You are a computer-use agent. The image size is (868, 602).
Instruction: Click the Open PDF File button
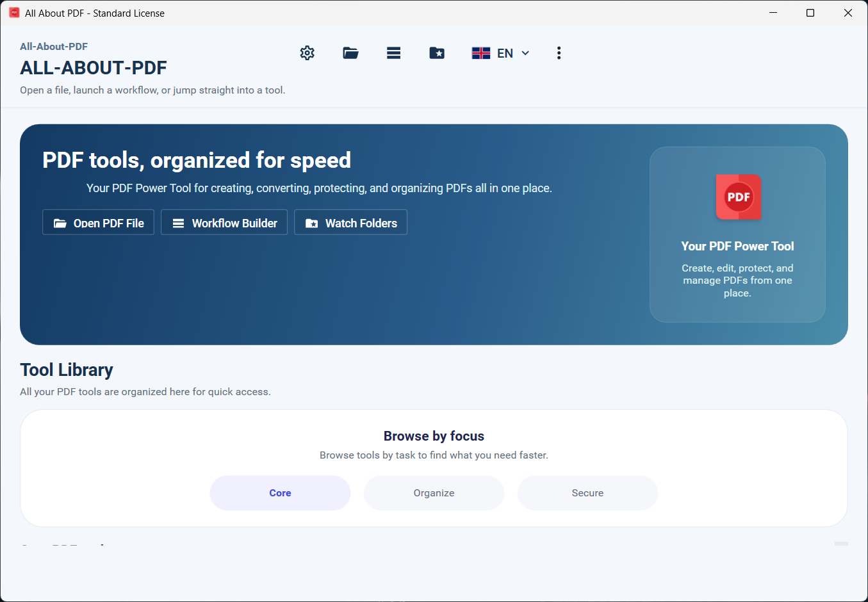(99, 222)
